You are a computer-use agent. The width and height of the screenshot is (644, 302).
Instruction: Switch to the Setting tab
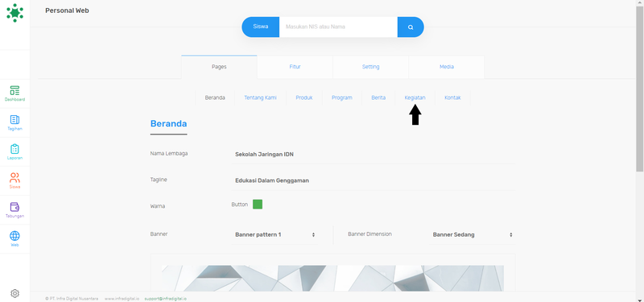[x=370, y=67]
